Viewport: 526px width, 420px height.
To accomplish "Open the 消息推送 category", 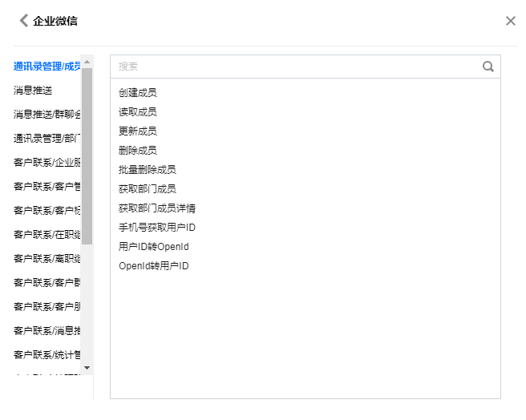I will 33,91.
